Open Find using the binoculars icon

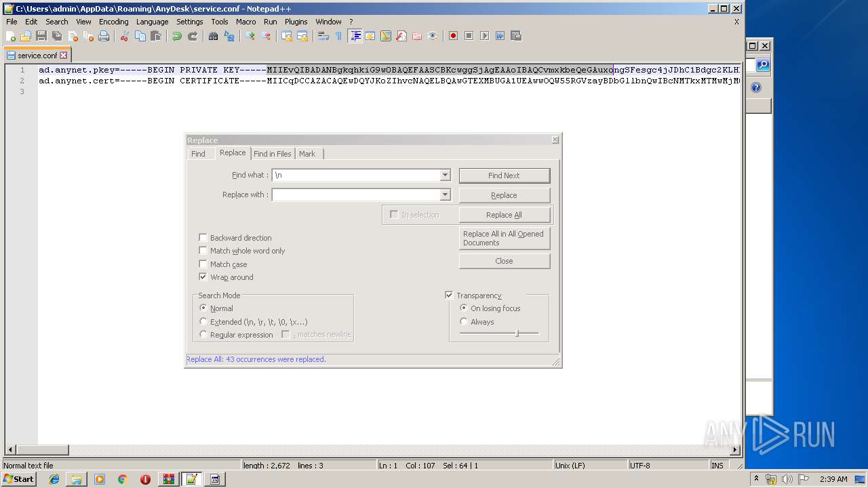[x=214, y=36]
